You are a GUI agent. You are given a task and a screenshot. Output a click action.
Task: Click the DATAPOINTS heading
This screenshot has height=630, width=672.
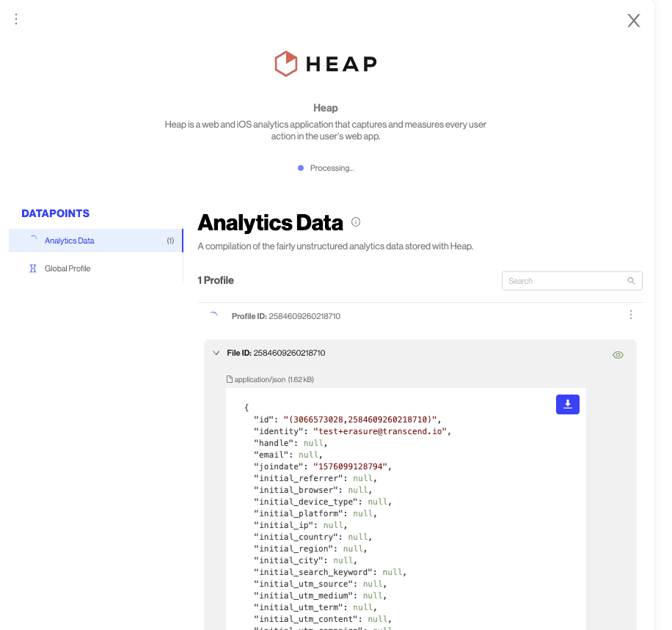coord(56,213)
